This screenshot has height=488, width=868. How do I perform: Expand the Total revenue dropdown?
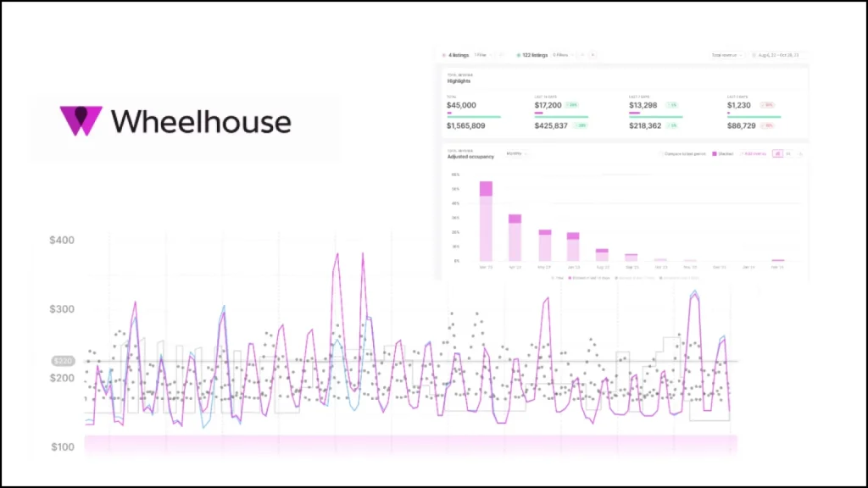coord(727,55)
